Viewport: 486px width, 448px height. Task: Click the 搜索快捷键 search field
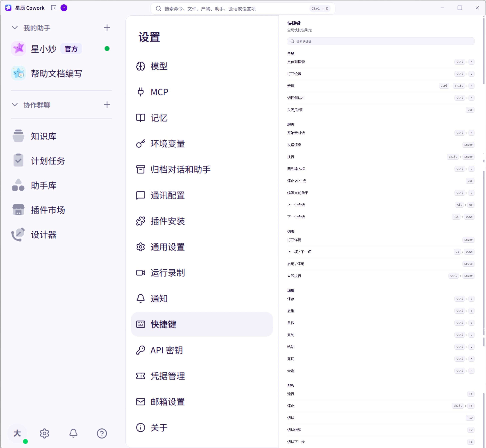tap(380, 41)
